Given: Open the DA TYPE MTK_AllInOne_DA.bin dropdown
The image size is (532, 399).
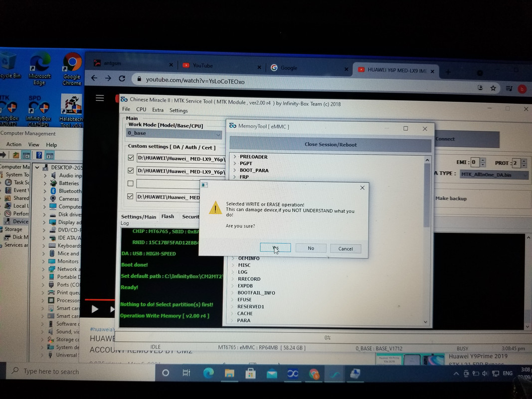Looking at the screenshot, I should 494,175.
